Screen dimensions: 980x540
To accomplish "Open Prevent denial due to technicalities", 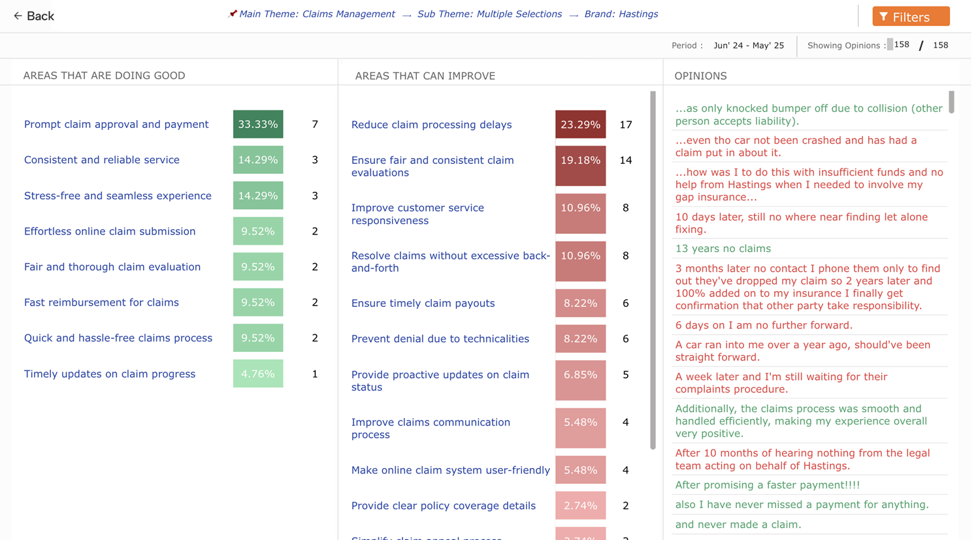I will [x=440, y=339].
